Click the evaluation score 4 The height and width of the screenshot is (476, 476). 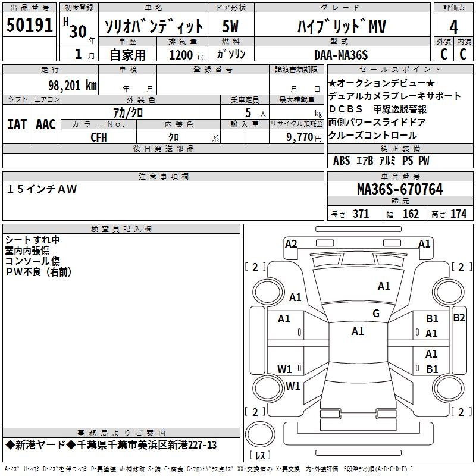pos(453,26)
